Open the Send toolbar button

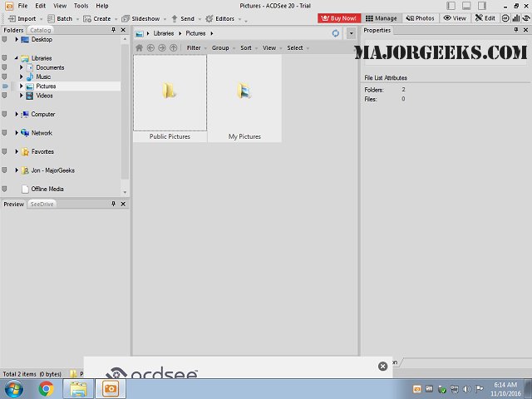point(183,18)
